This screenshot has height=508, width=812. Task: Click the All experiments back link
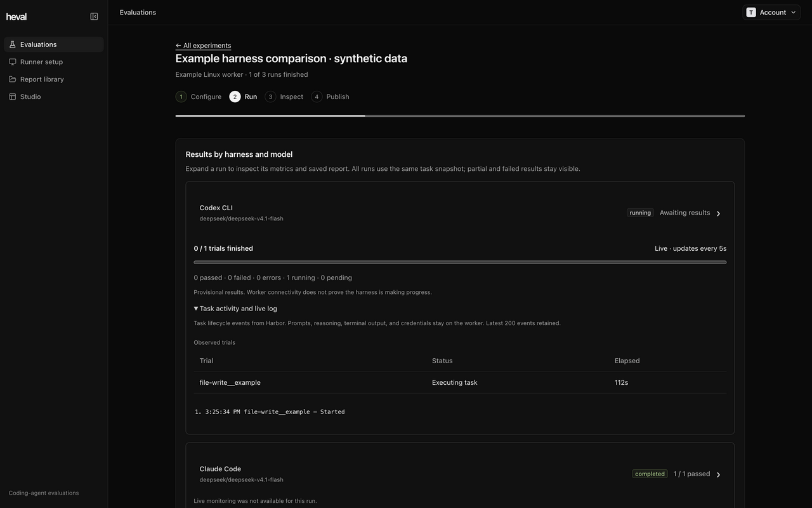(203, 45)
